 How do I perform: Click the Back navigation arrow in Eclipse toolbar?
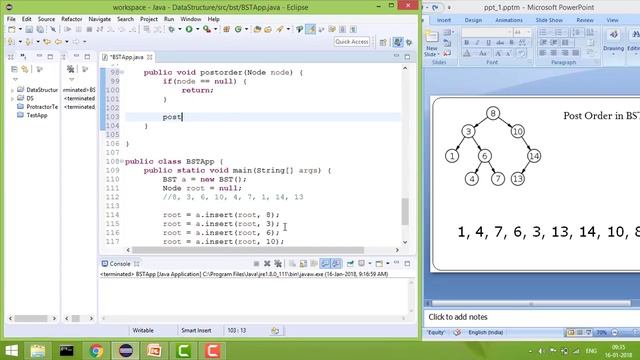(58, 42)
